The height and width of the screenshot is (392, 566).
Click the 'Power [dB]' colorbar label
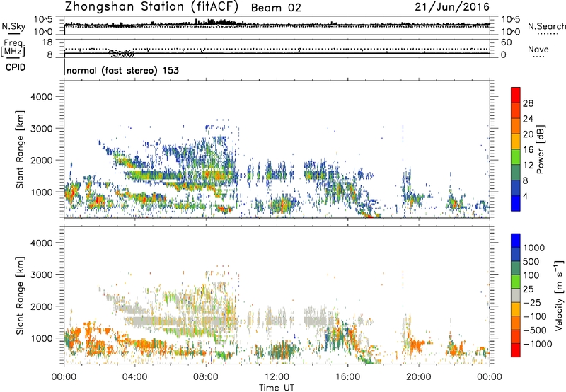(539, 149)
